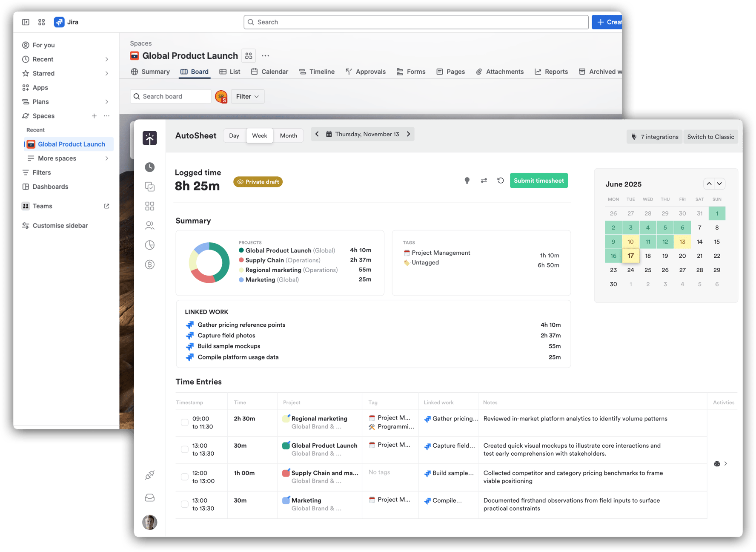Viewport: 756px width, 552px height.
Task: Collapse the Starred section chevron
Action: [x=106, y=73]
